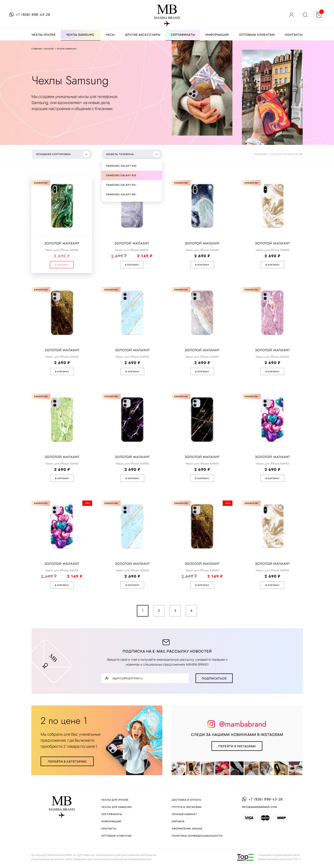Click the Подписаться button

pyautogui.click(x=214, y=678)
